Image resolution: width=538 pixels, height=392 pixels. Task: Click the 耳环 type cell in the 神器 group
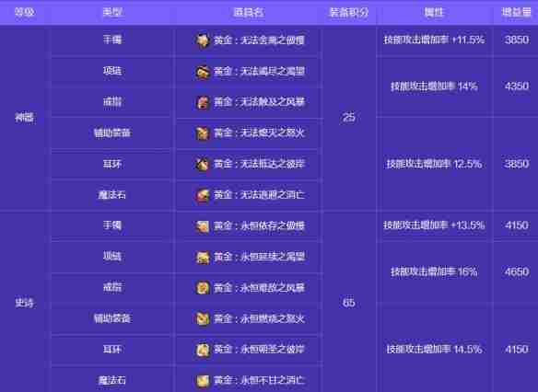point(112,164)
